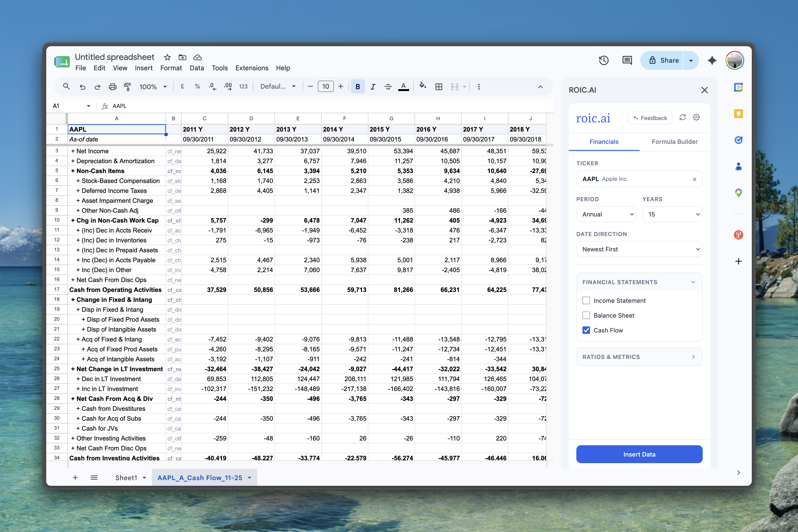Open Contacts side panel
Image resolution: width=798 pixels, height=532 pixels.
click(x=738, y=166)
